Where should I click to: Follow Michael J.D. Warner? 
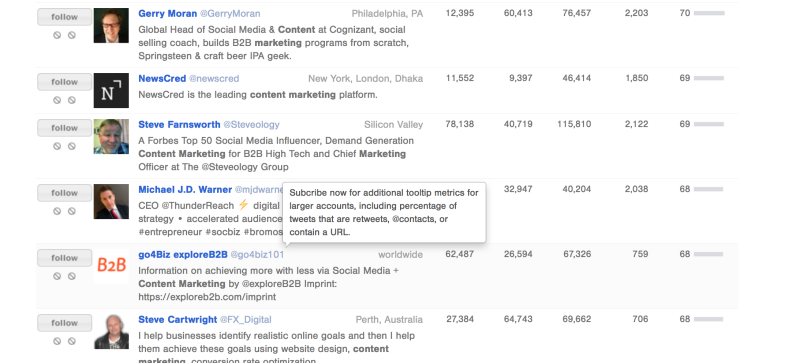point(64,193)
